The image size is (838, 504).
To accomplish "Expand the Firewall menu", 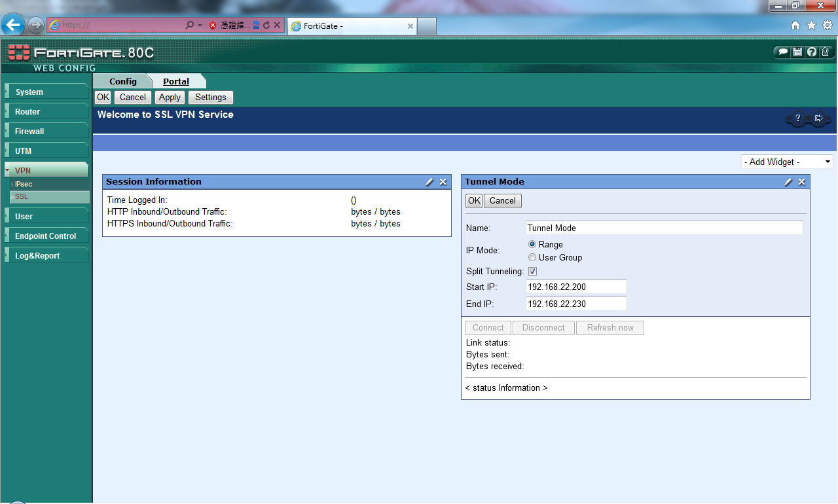I will click(46, 132).
